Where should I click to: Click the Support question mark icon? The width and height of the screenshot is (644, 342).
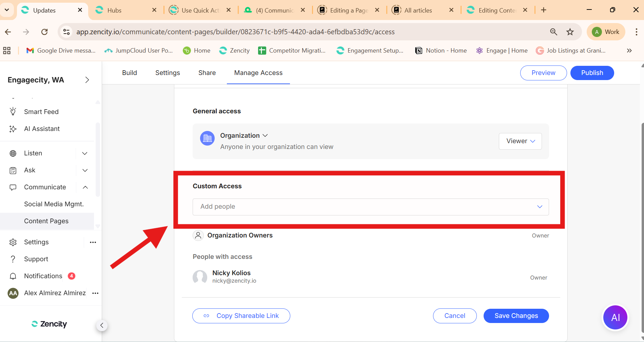click(13, 259)
